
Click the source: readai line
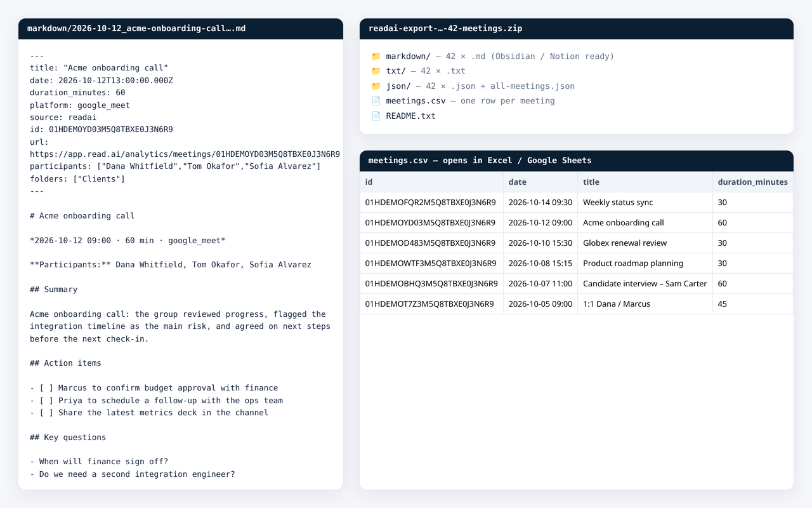click(63, 117)
